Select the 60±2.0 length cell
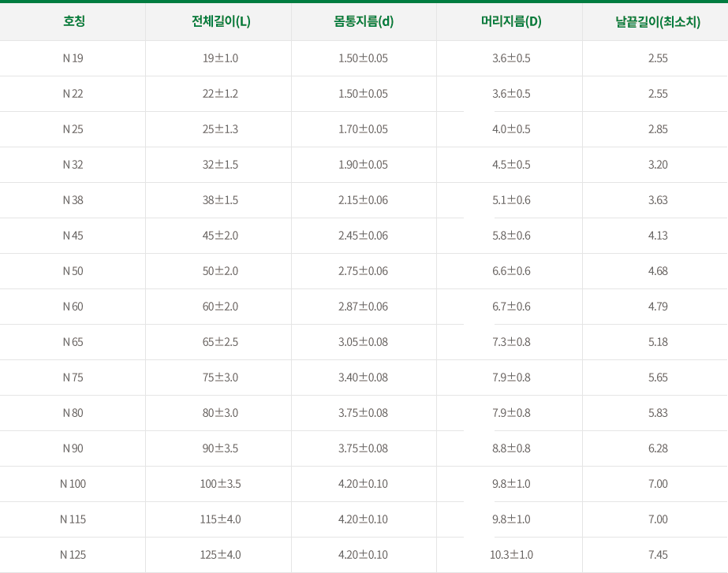 click(x=220, y=307)
